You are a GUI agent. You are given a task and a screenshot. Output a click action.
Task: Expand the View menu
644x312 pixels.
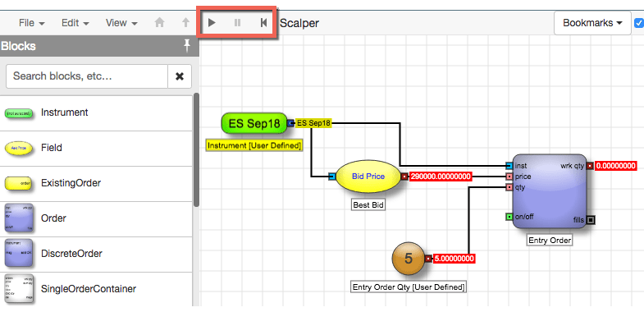[x=121, y=23]
